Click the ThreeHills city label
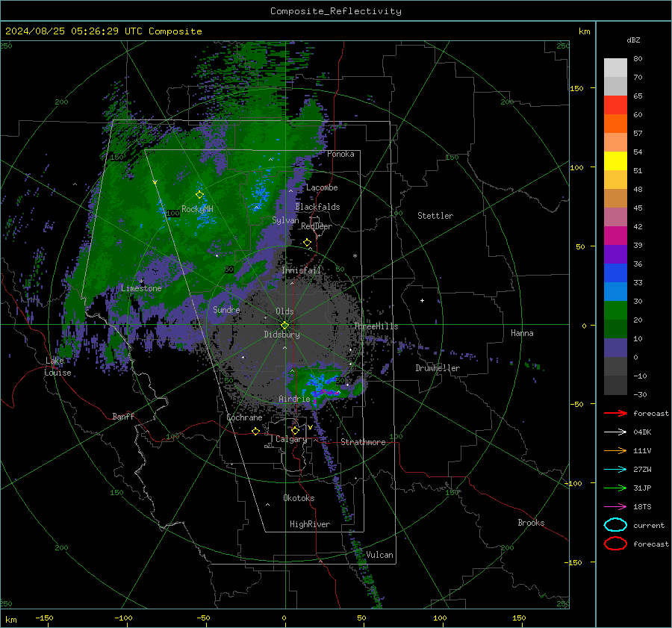 [x=376, y=326]
